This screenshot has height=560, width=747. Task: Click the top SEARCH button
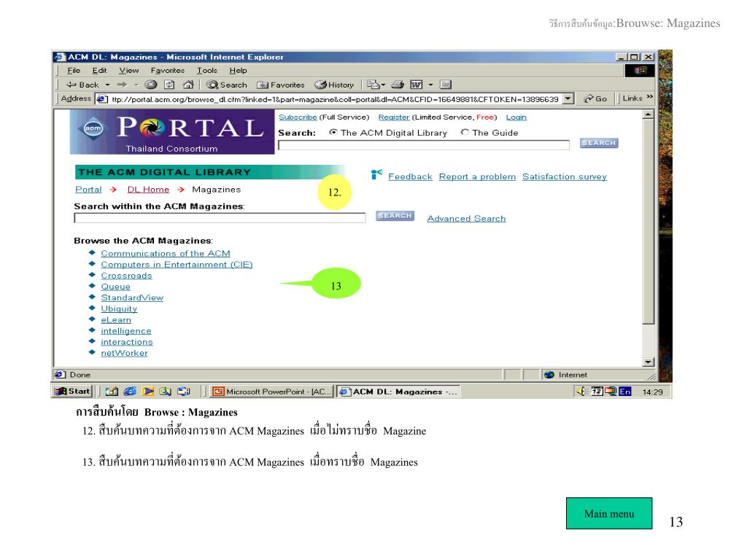pos(599,143)
